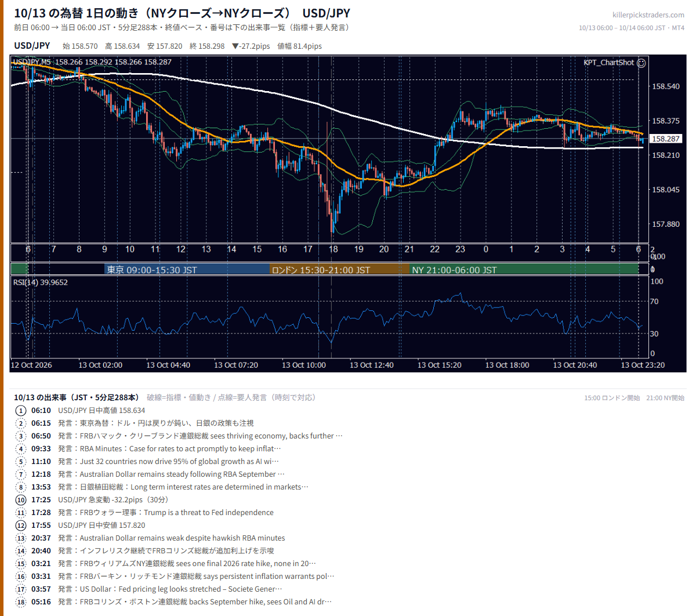Click hour marker 18 on hour axis
696x616 pixels.
[x=333, y=249]
